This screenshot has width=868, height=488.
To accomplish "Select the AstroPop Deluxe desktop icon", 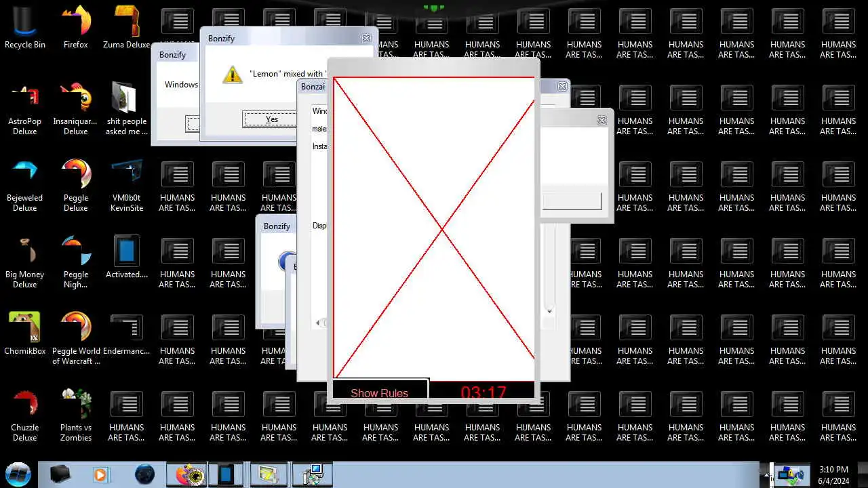I will pos(25,108).
